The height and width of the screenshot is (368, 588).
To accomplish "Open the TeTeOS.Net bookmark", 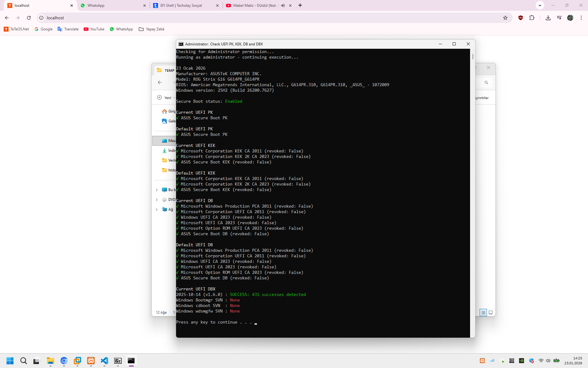I will point(17,29).
